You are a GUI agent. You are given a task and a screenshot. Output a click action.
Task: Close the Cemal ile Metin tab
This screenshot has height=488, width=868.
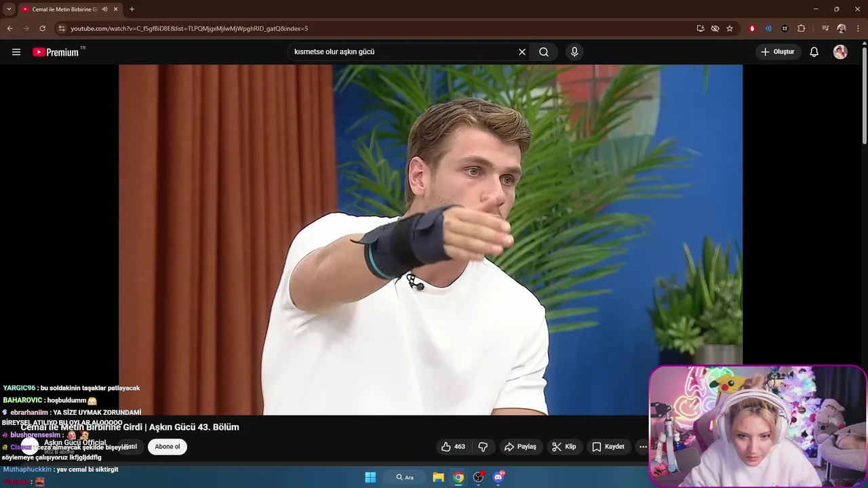[x=116, y=9]
